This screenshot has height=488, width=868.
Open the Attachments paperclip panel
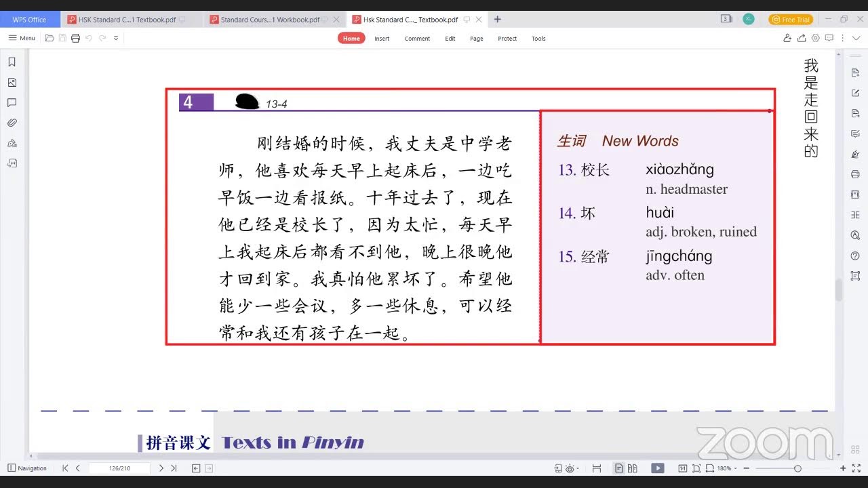tap(12, 123)
